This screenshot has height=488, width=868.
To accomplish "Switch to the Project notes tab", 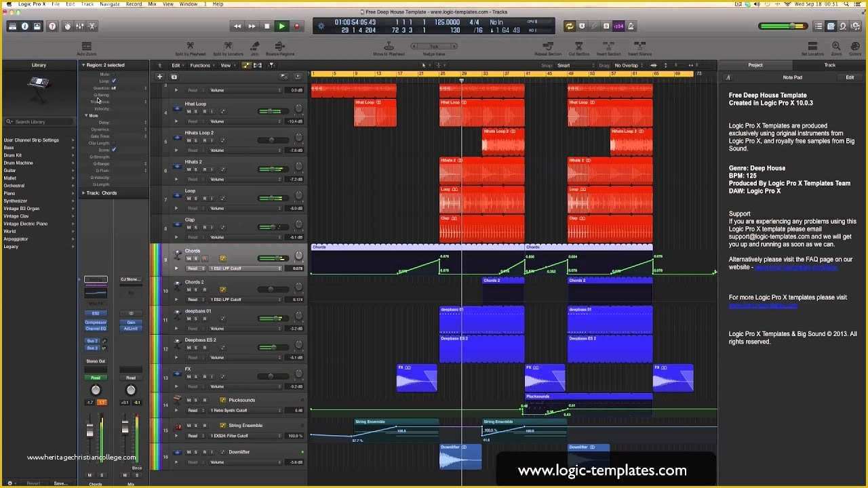I will tap(755, 65).
